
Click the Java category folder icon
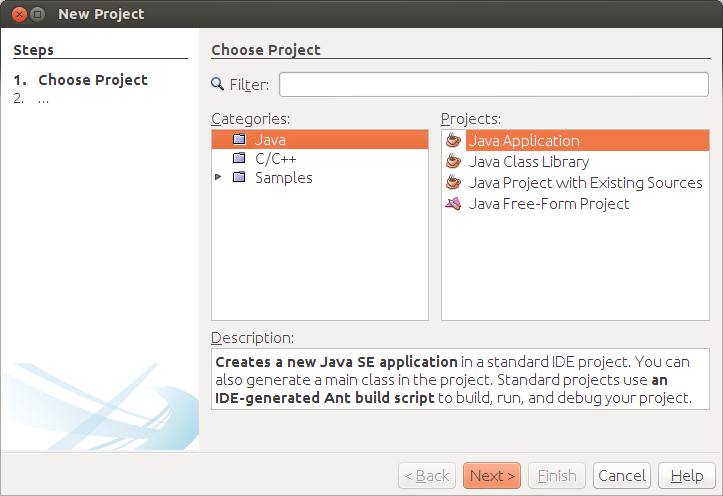pyautogui.click(x=239, y=140)
